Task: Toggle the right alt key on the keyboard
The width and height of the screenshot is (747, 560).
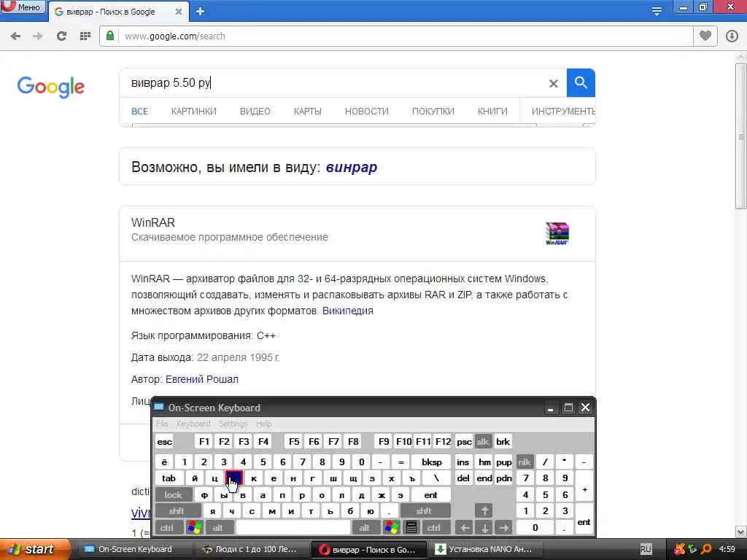Action: pyautogui.click(x=365, y=528)
